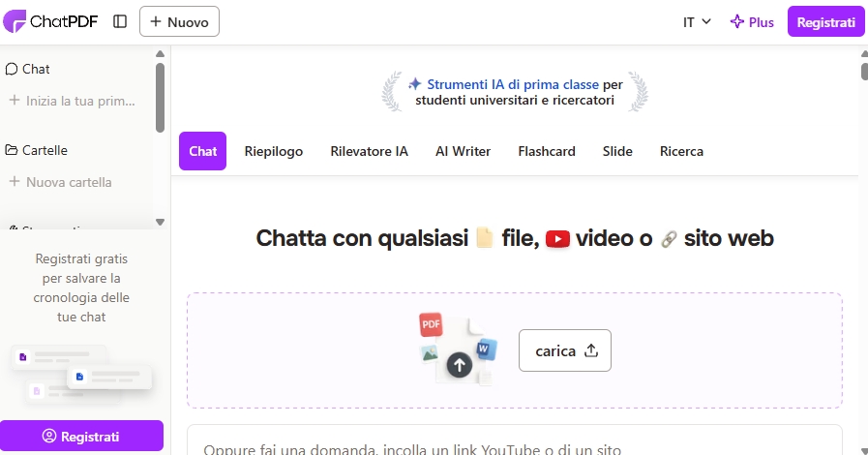Select the Chat tab
868x455 pixels.
tap(202, 151)
